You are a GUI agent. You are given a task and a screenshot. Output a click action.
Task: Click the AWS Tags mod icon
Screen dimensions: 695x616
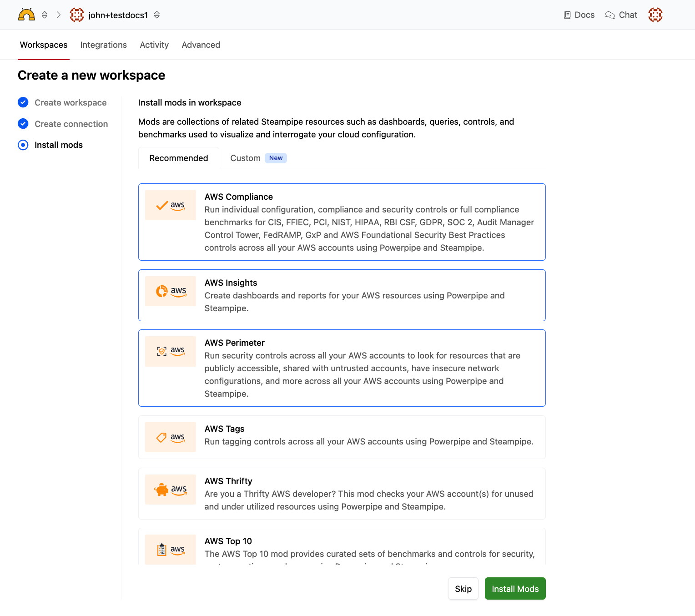point(170,437)
